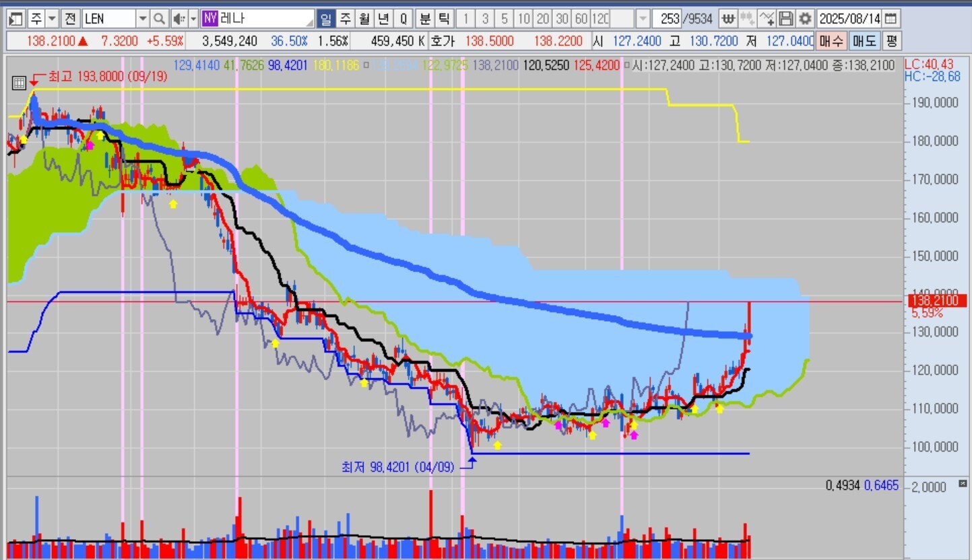Select the daily (일) chart period
Screen dimensions: 972x560
click(x=326, y=18)
